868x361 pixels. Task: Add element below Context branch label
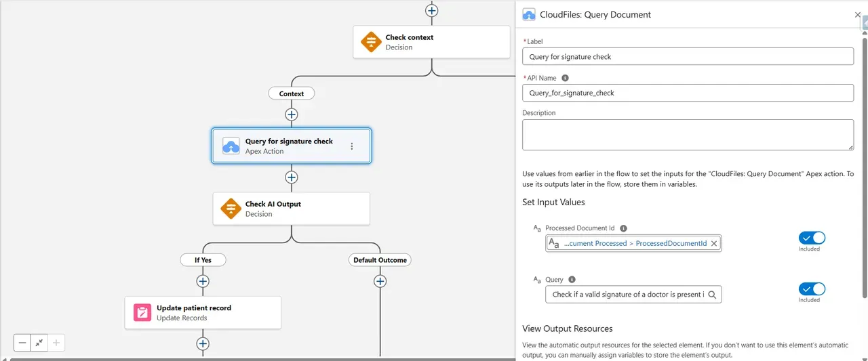[292, 114]
